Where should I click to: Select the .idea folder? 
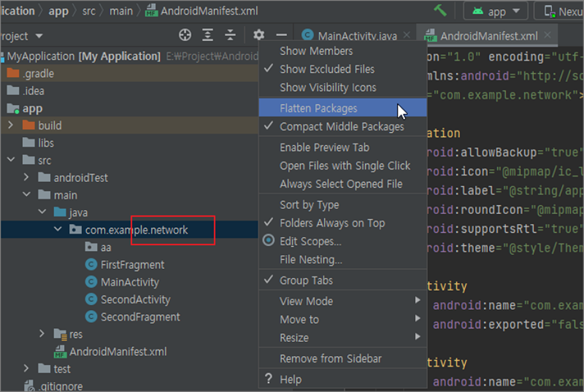coord(129,91)
